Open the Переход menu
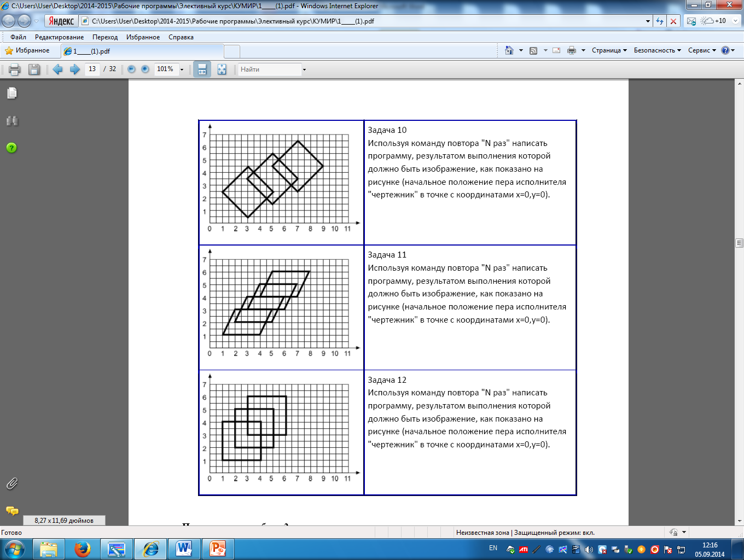This screenshot has height=560, width=744. pos(105,37)
